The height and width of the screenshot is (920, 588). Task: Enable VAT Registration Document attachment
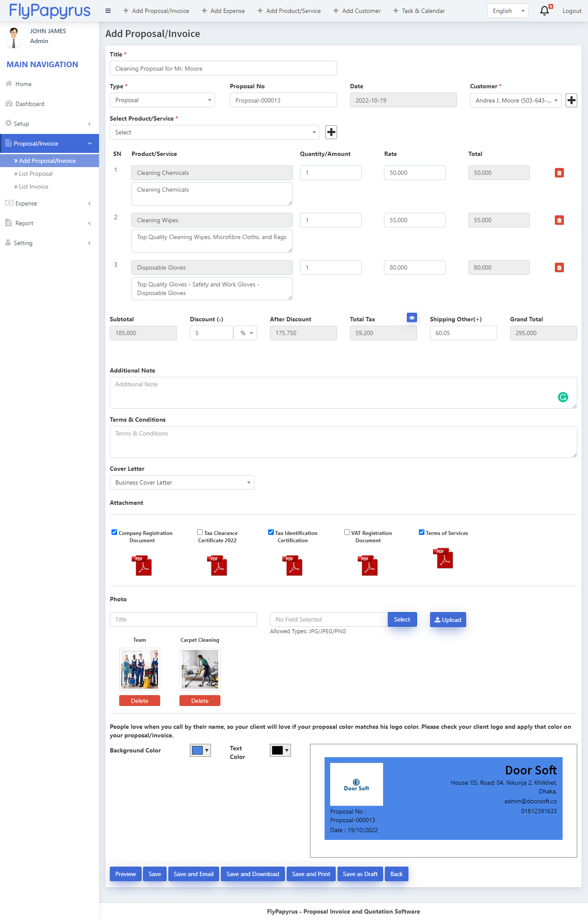pyautogui.click(x=347, y=532)
